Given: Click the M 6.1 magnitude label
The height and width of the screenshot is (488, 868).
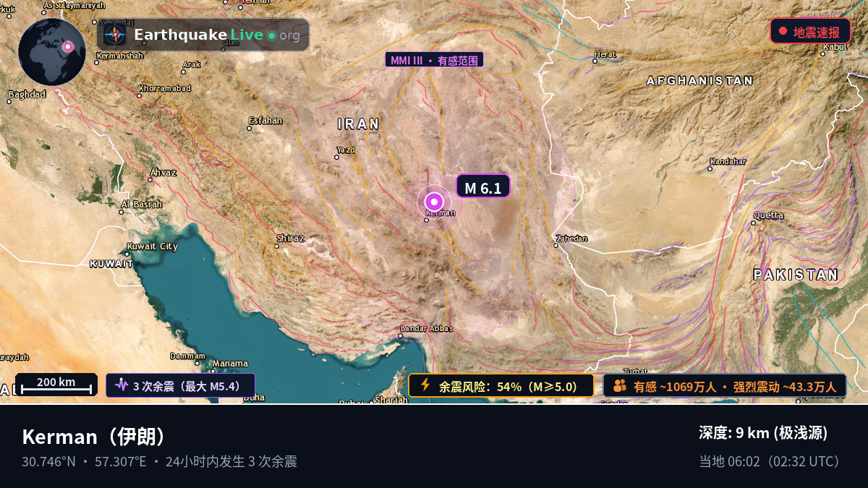Looking at the screenshot, I should point(482,187).
